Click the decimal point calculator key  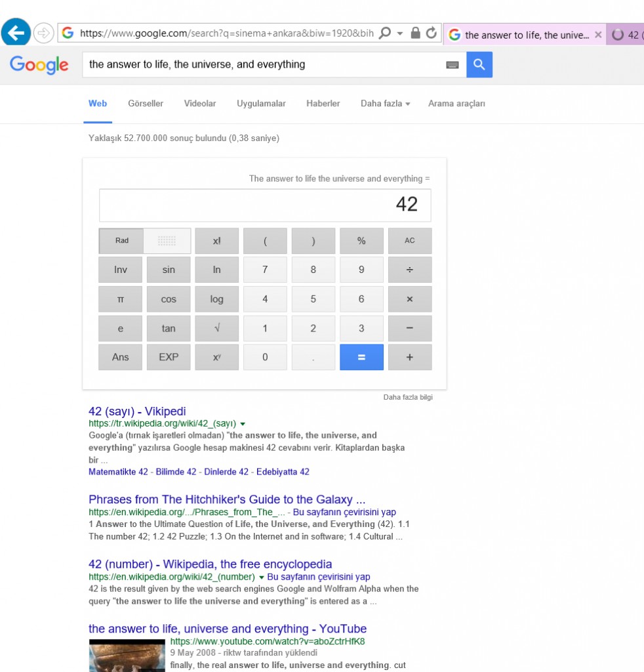click(x=313, y=357)
